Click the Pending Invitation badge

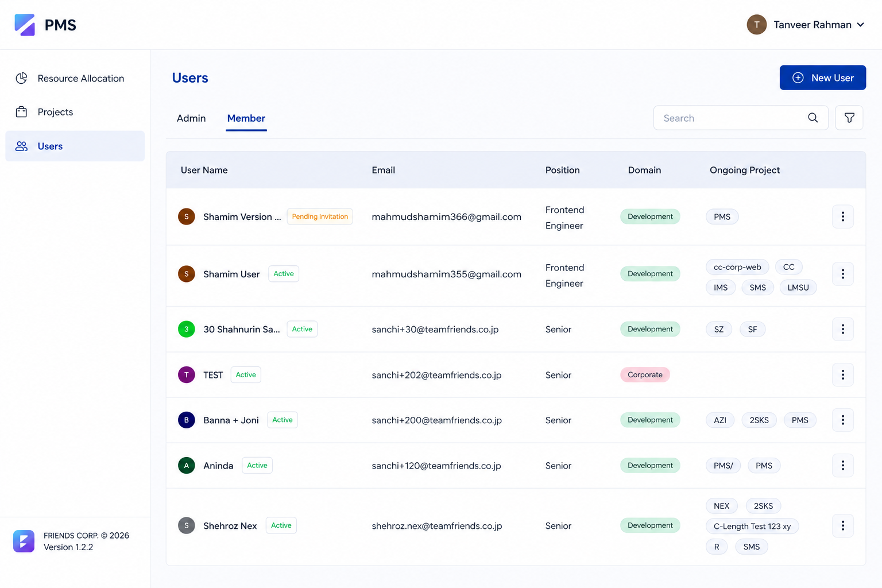point(320,216)
